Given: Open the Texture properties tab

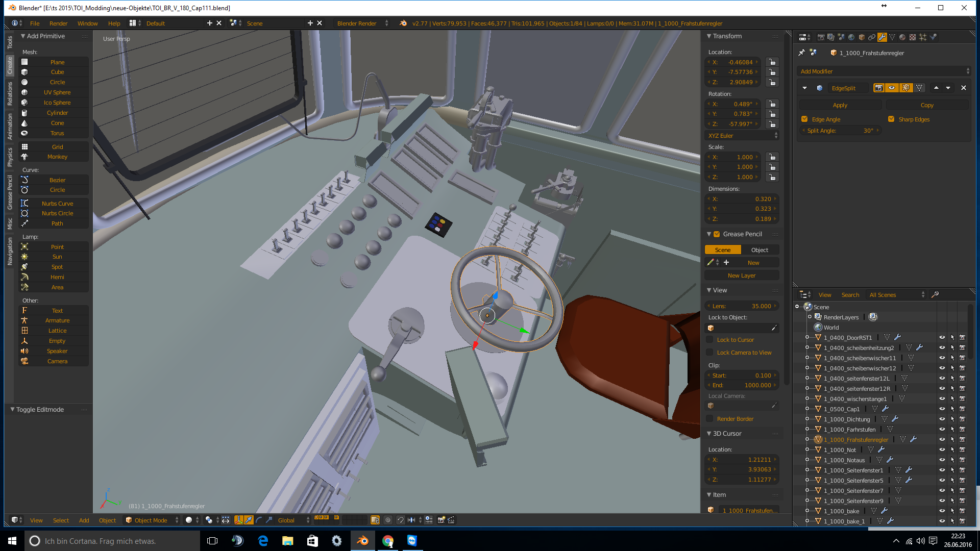Looking at the screenshot, I should (x=913, y=37).
